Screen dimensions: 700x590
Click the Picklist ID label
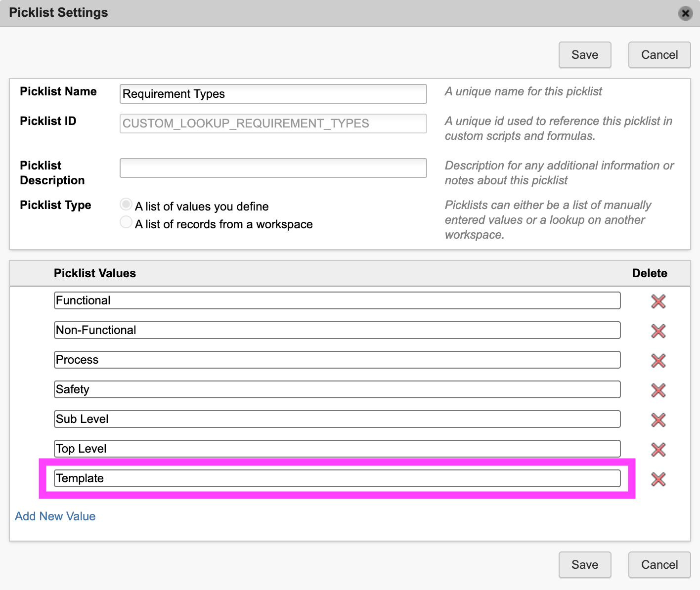(x=48, y=121)
